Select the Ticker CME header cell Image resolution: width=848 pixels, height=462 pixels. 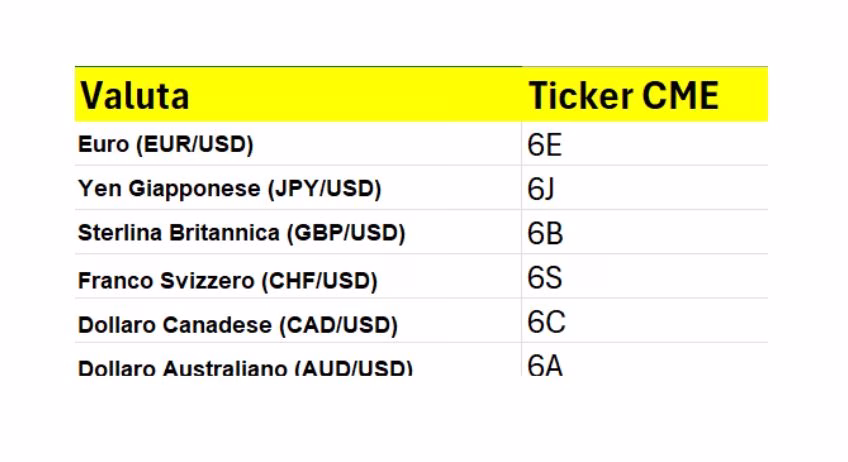point(645,94)
